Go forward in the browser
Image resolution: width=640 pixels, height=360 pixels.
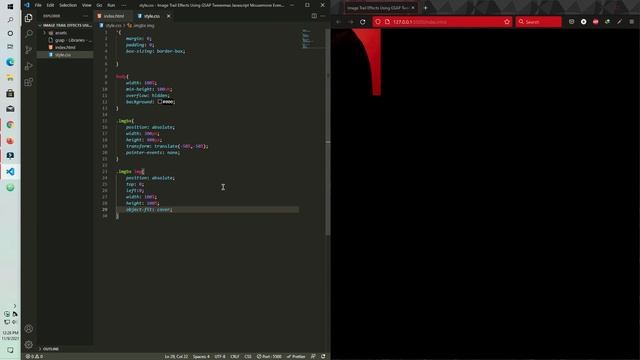350,22
